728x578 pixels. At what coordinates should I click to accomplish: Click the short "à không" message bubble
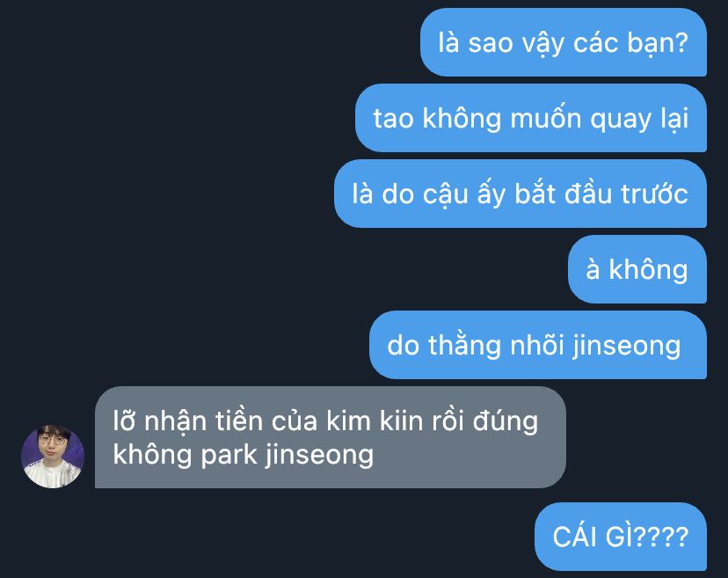[x=637, y=269]
